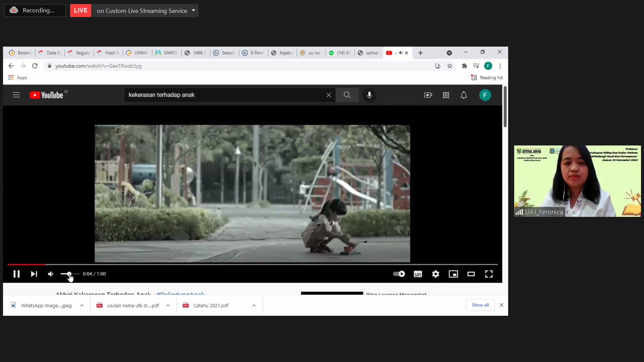Open YouTube hamburger guide menu
The height and width of the screenshot is (362, 644).
(x=16, y=95)
